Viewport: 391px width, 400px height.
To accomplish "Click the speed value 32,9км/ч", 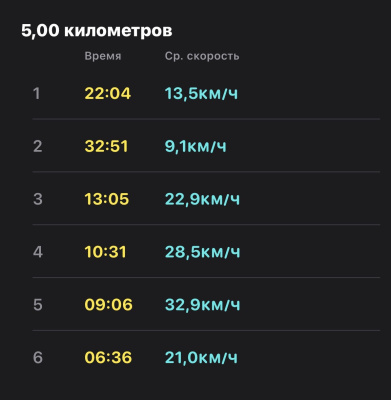I will tap(202, 305).
